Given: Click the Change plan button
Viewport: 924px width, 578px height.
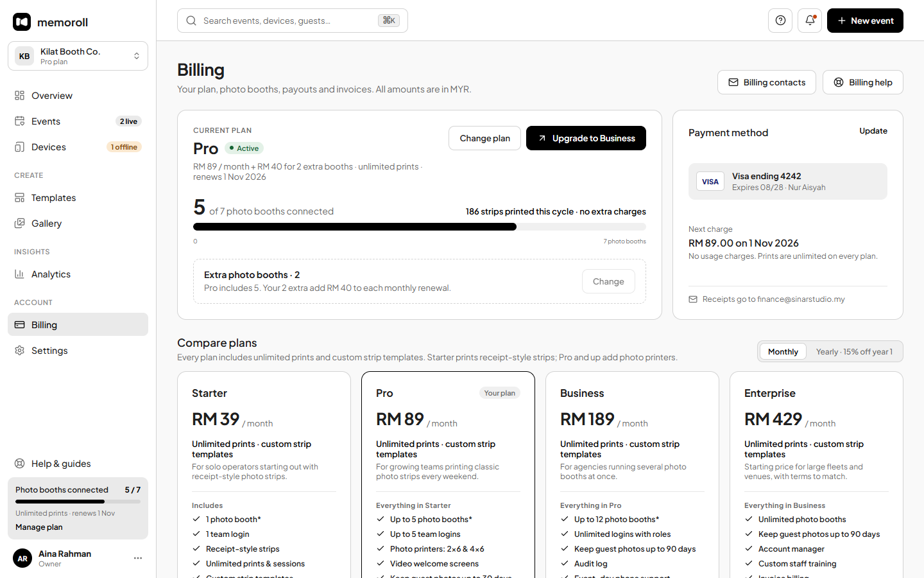Looking at the screenshot, I should pos(484,138).
